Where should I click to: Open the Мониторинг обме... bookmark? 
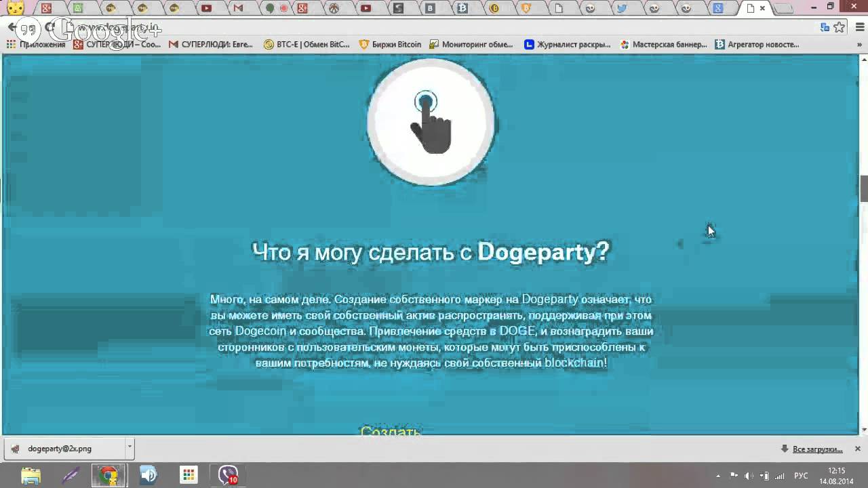(x=471, y=45)
